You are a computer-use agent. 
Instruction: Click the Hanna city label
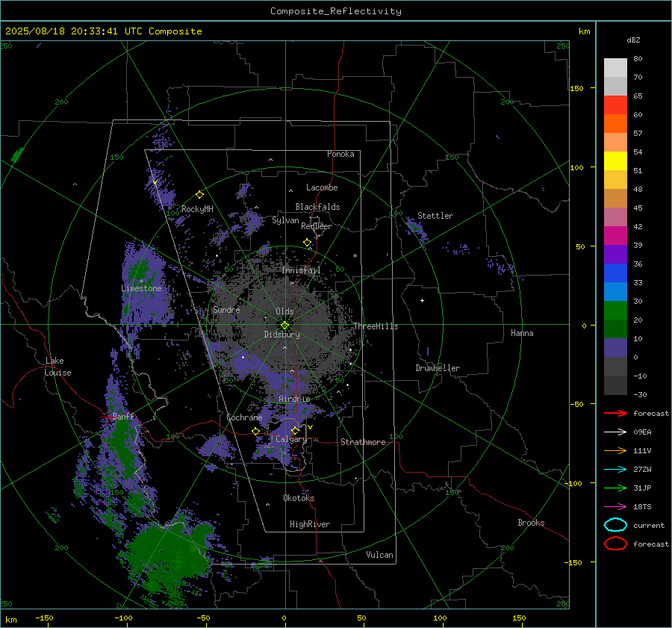tap(522, 333)
